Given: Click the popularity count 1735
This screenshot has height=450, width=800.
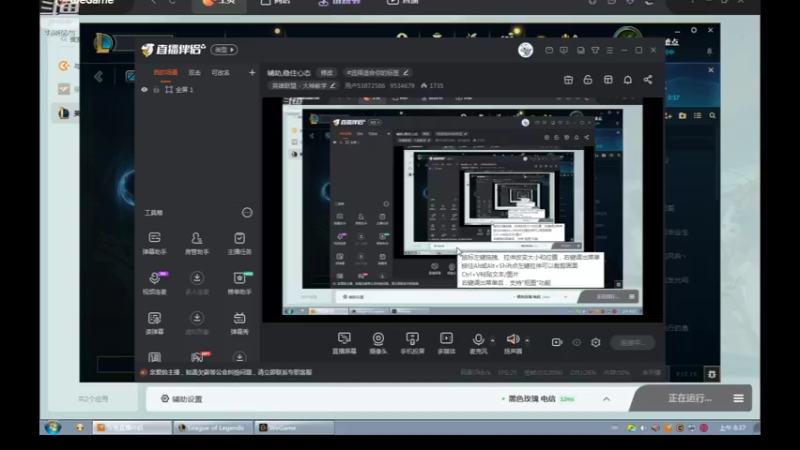Looking at the screenshot, I should (x=432, y=86).
